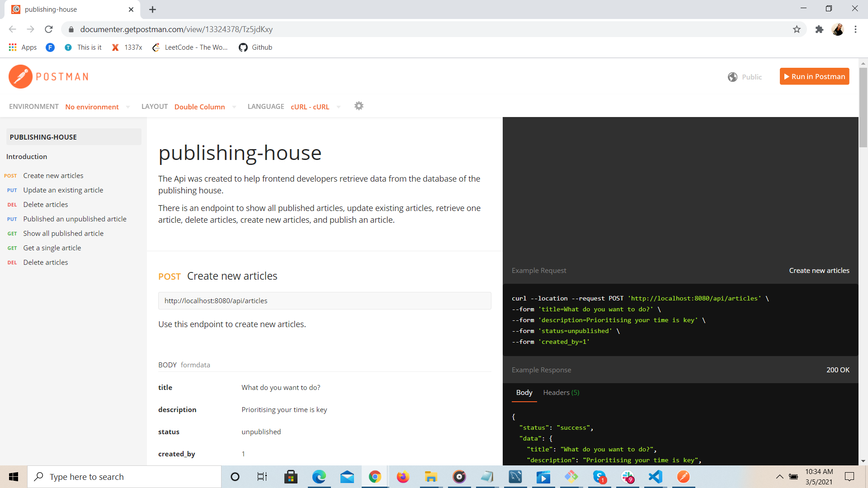Open Chrome extensions puzzle icon
The height and width of the screenshot is (488, 868).
pos(819,29)
